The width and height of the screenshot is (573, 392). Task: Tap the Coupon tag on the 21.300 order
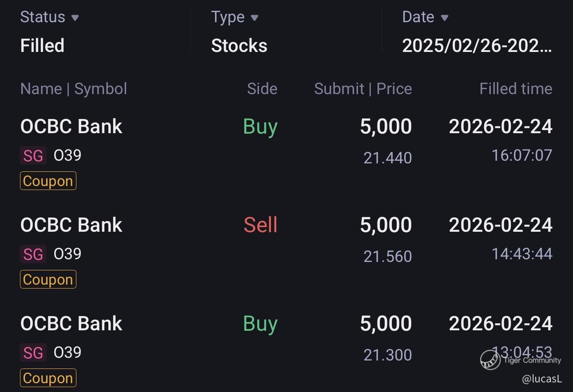click(48, 378)
